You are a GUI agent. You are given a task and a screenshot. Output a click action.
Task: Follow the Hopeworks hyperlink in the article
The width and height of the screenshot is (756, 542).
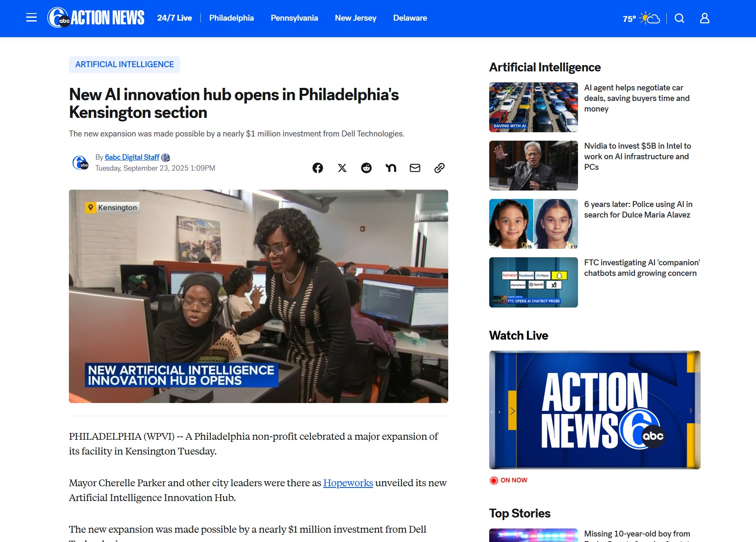point(348,483)
